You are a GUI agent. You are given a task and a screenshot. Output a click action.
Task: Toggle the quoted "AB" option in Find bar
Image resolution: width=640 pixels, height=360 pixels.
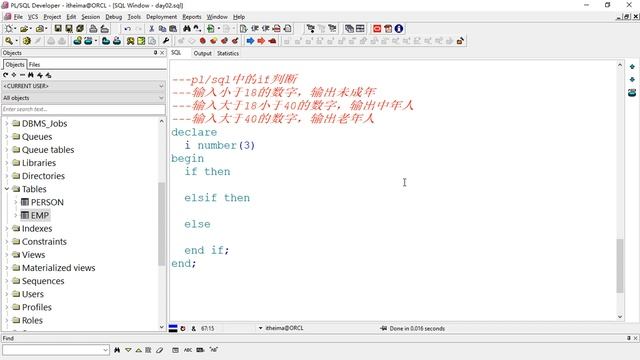click(x=213, y=350)
